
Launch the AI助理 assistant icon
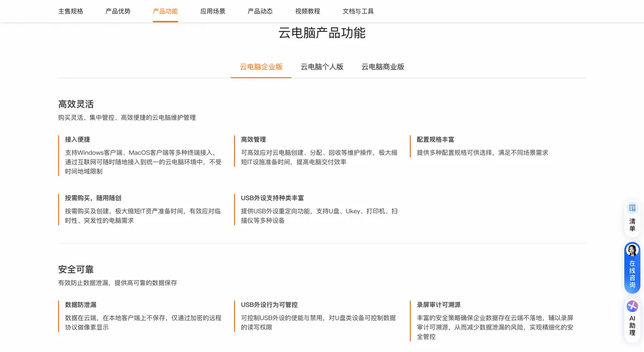[632, 306]
